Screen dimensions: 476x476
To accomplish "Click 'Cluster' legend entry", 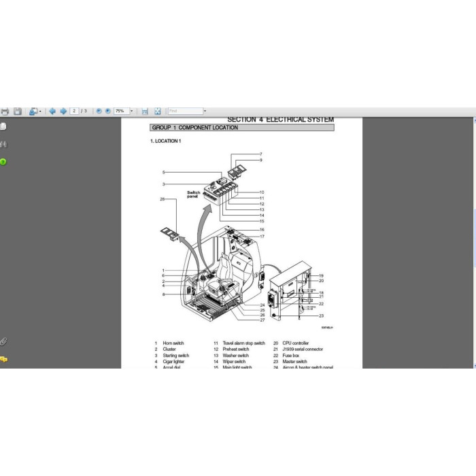I will point(169,349).
